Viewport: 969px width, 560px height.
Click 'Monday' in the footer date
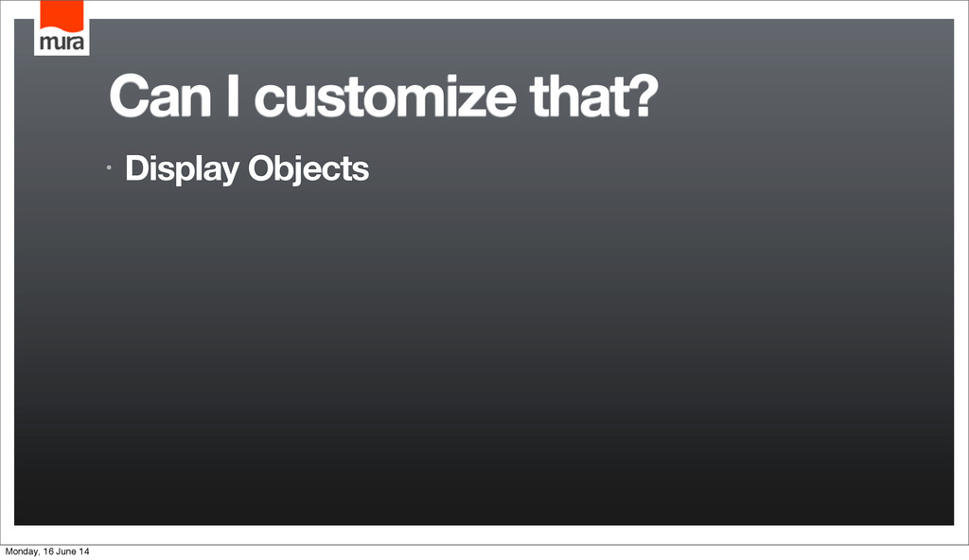point(21,551)
